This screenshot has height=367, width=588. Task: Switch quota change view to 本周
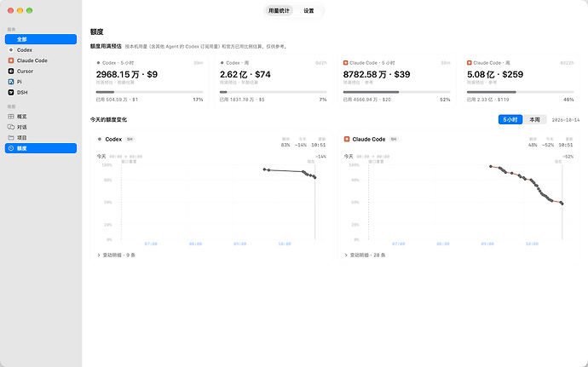[x=534, y=119]
